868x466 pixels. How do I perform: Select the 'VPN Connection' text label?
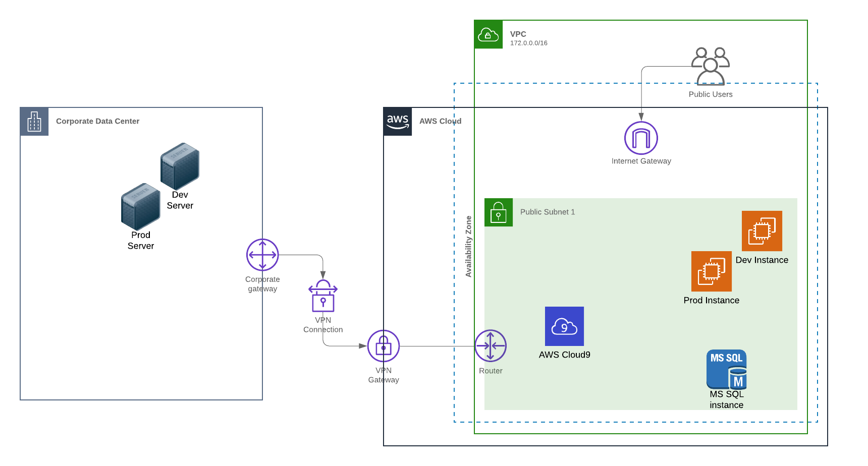[323, 325]
